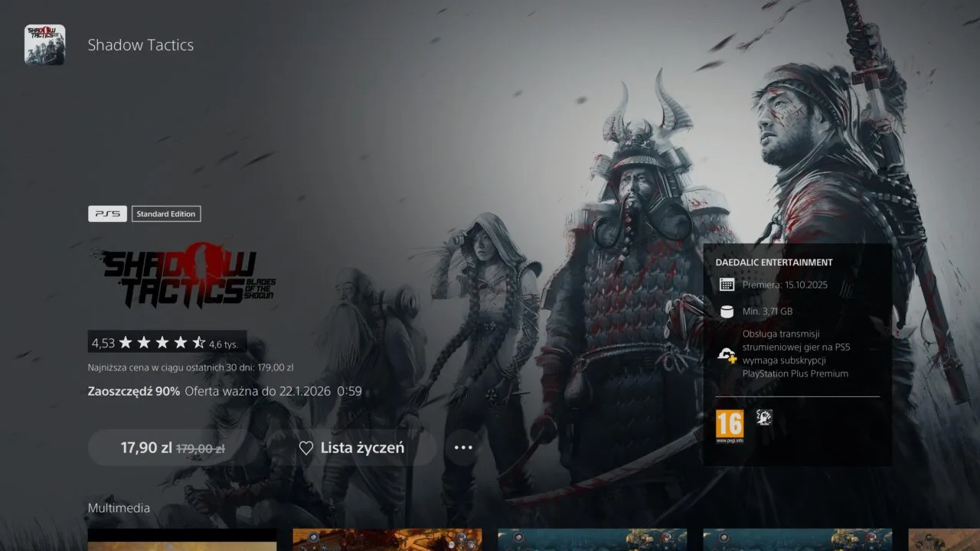
Task: Click the PS5 platform badge
Action: [x=107, y=214]
